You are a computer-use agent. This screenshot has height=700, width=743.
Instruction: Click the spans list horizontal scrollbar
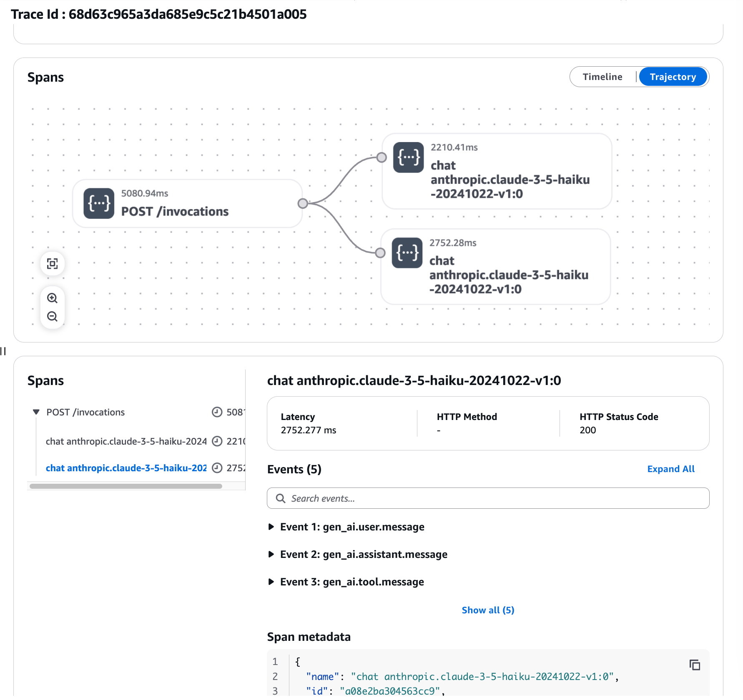(126, 486)
